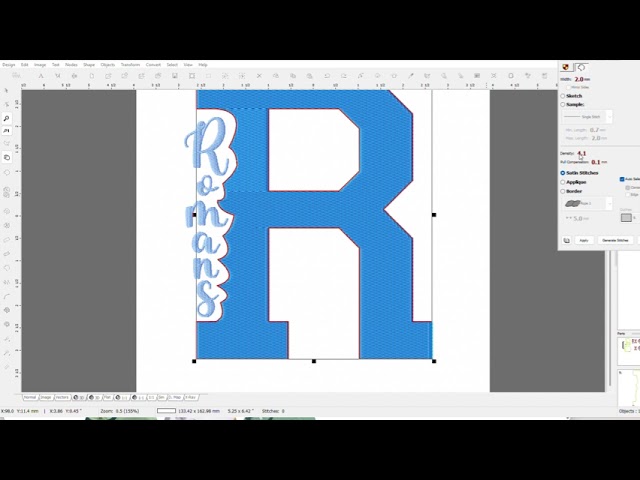The height and width of the screenshot is (480, 640).
Task: Switch to the Normal view tab
Action: pyautogui.click(x=30, y=397)
